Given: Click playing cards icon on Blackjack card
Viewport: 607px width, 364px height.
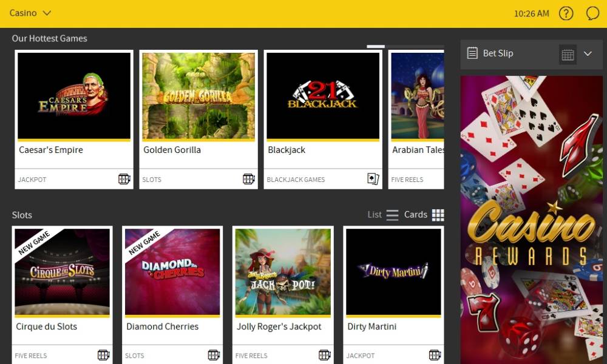Looking at the screenshot, I should pos(373,179).
